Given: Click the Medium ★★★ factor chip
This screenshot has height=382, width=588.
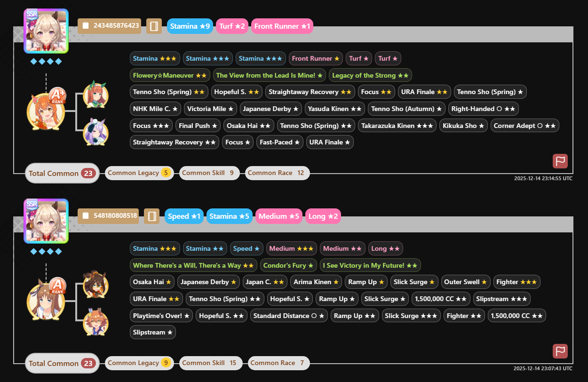Looking at the screenshot, I should click(x=292, y=248).
